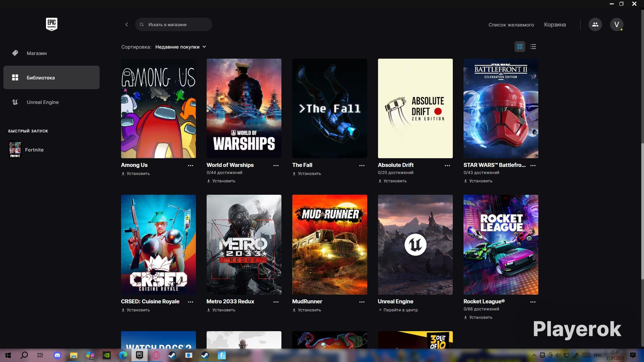
Task: Select Библиотека in the sidebar
Action: point(51,77)
